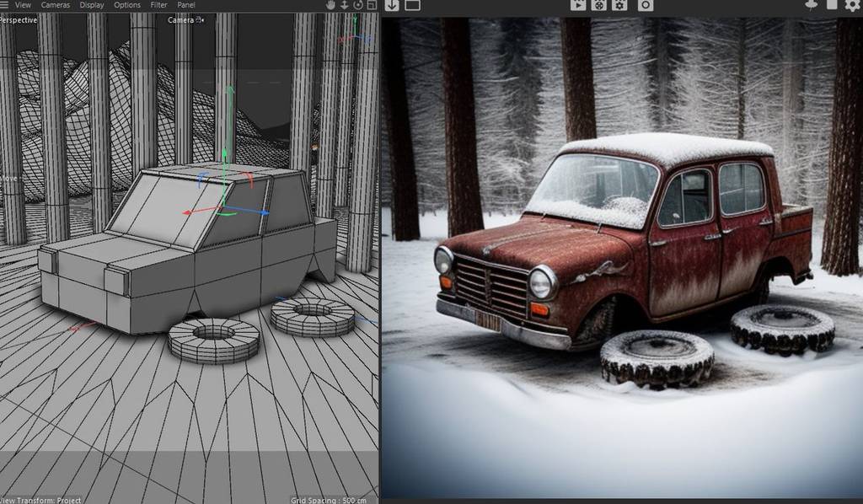The image size is (863, 504).
Task: Activate the viewport pan hand icon
Action: [x=330, y=5]
